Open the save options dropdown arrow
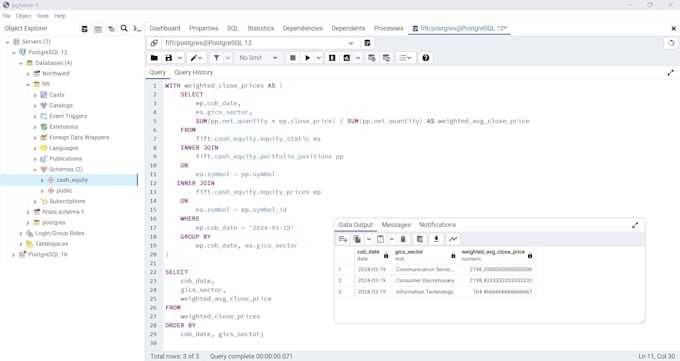This screenshot has width=680, height=361. pyautogui.click(x=180, y=58)
